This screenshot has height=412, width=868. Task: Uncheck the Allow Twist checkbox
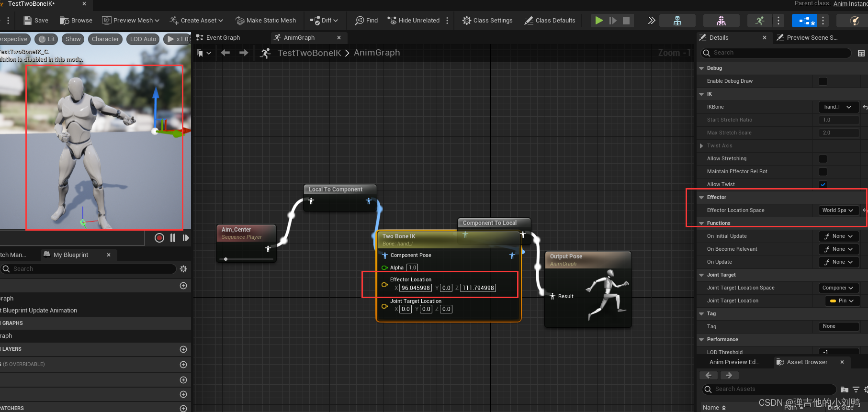[x=823, y=185]
